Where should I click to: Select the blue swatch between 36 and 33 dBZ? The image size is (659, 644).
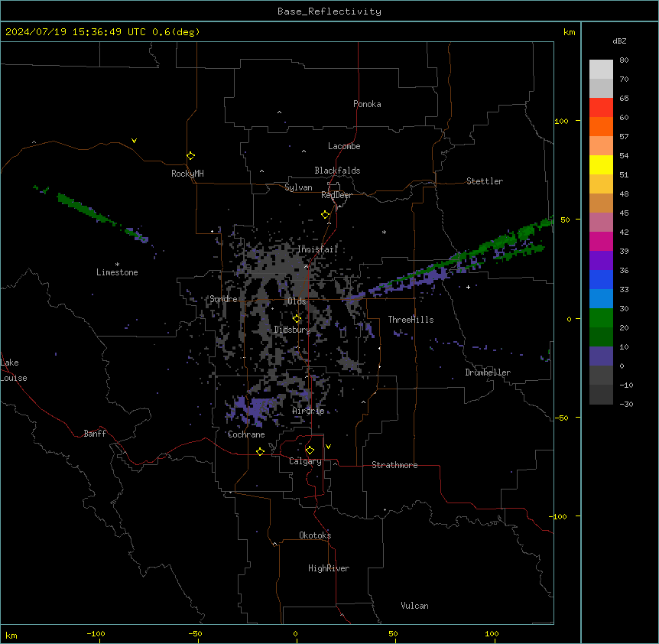tap(601, 279)
